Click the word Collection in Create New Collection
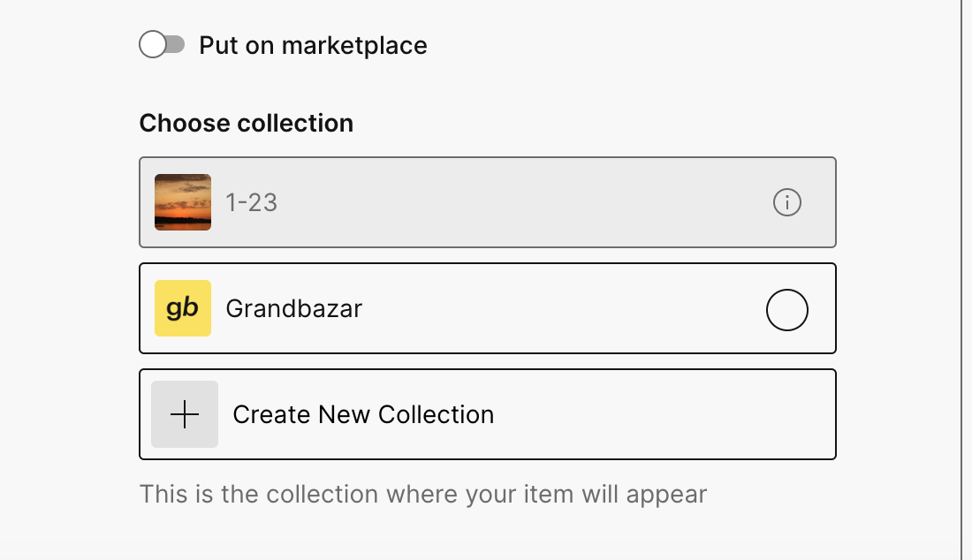Image resolution: width=972 pixels, height=560 pixels. point(436,414)
